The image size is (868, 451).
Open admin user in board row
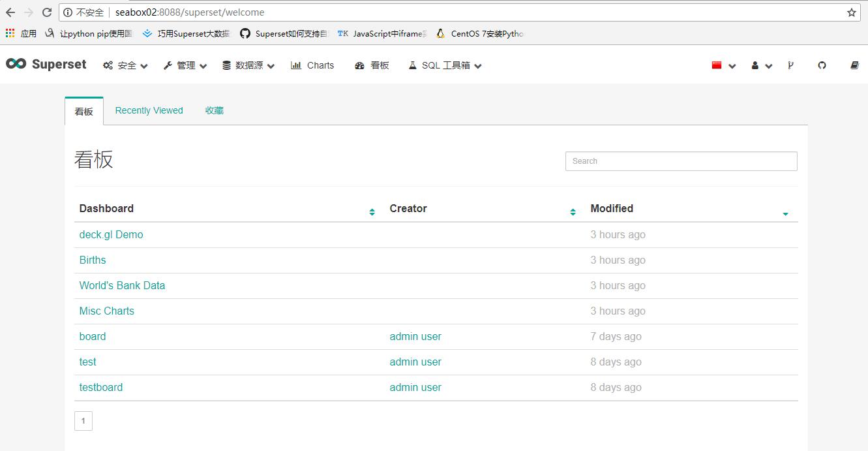[x=415, y=336]
